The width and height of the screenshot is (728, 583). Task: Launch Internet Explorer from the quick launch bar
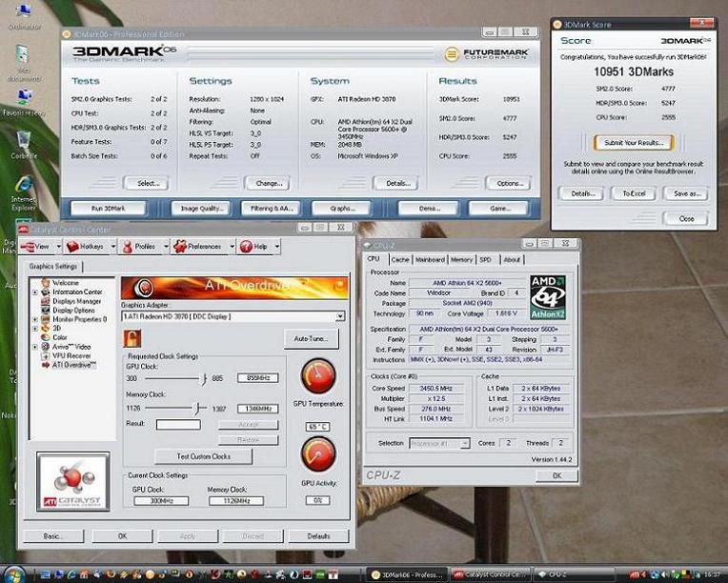click(x=71, y=575)
